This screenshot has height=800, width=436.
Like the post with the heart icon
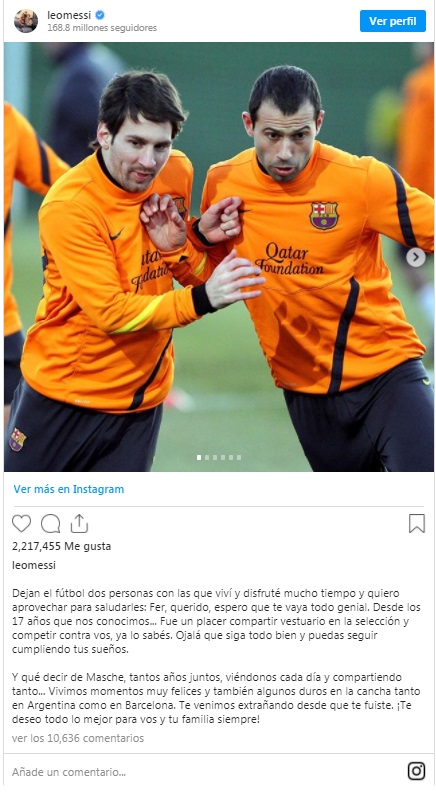[x=21, y=523]
